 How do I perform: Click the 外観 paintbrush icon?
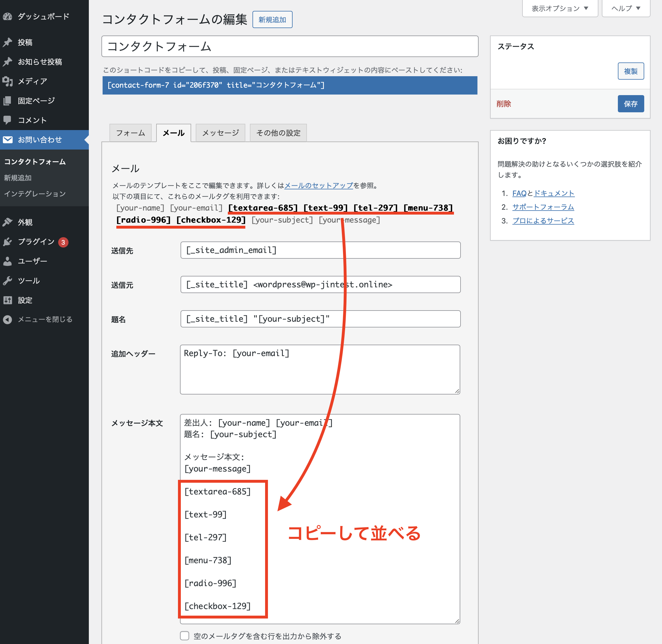click(x=7, y=222)
